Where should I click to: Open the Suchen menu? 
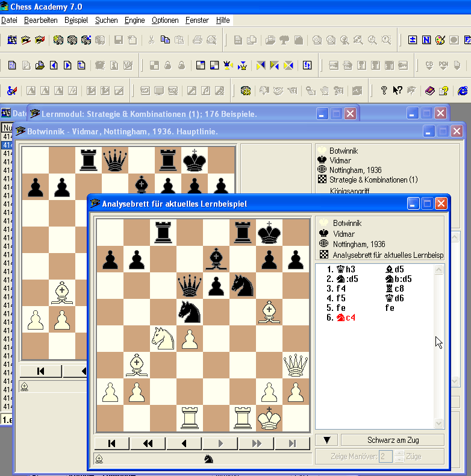click(x=106, y=20)
